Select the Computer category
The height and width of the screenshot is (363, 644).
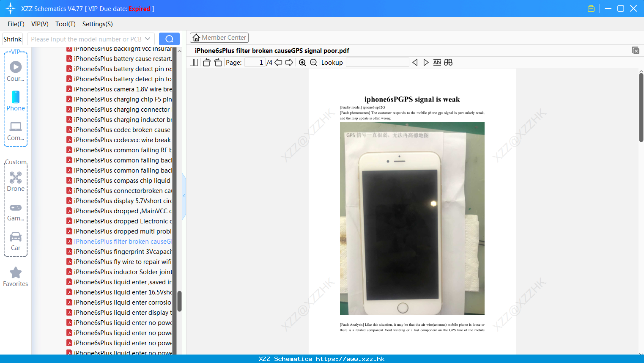[x=16, y=131]
